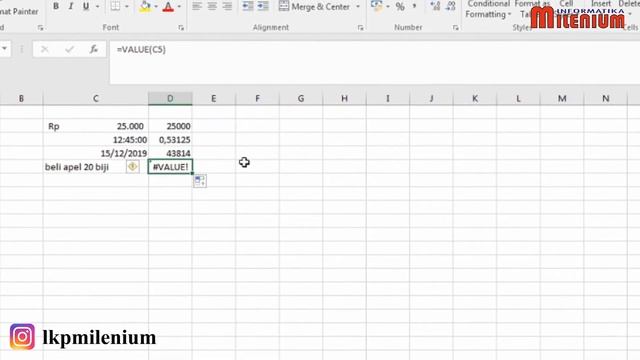The width and height of the screenshot is (640, 360).
Task: Select column H header
Action: point(344,98)
